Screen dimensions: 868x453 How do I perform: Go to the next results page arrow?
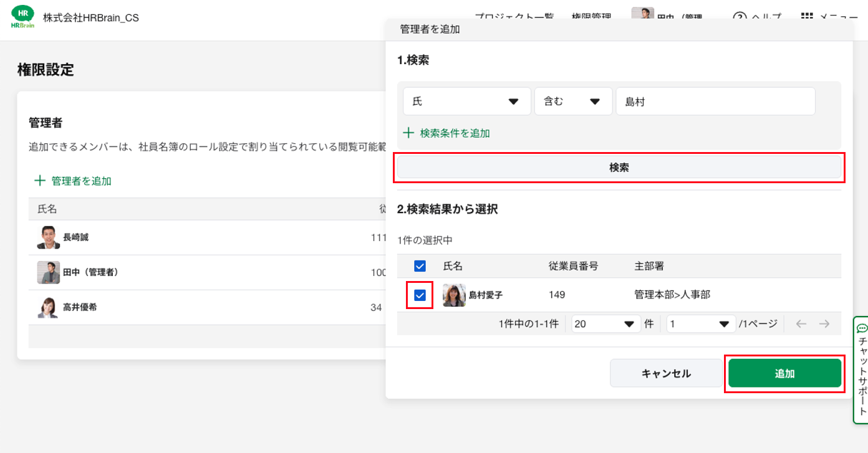(824, 323)
